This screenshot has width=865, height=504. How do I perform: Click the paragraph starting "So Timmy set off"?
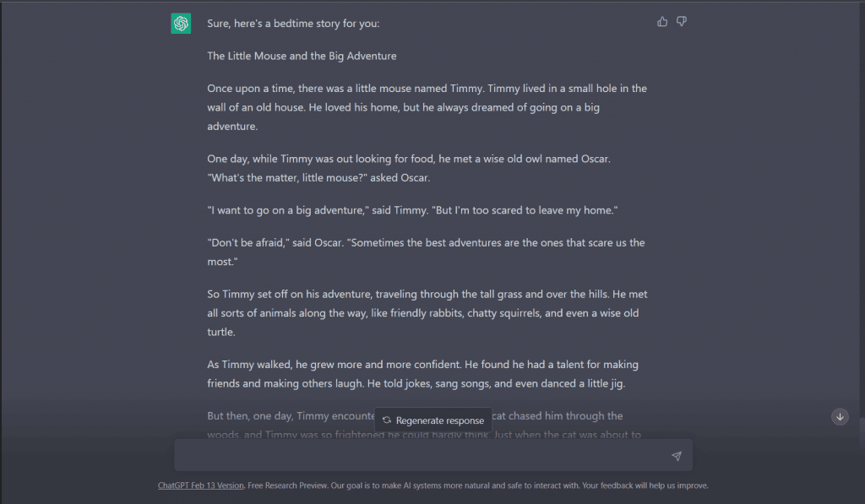[x=427, y=313]
